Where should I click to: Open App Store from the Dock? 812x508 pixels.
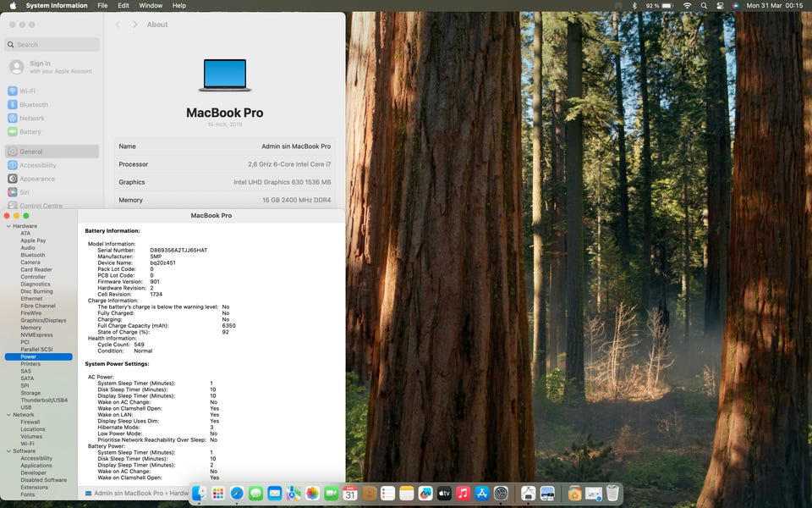tap(482, 493)
